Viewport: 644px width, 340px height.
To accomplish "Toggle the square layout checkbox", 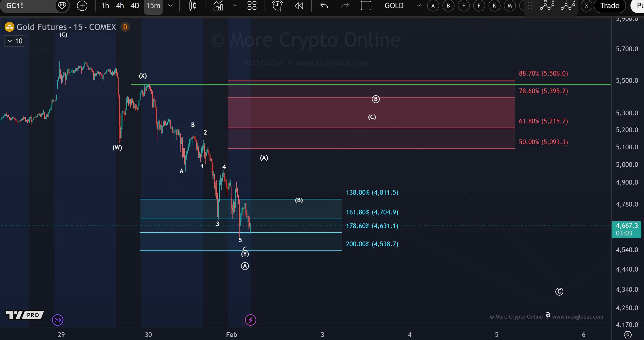I will [366, 6].
